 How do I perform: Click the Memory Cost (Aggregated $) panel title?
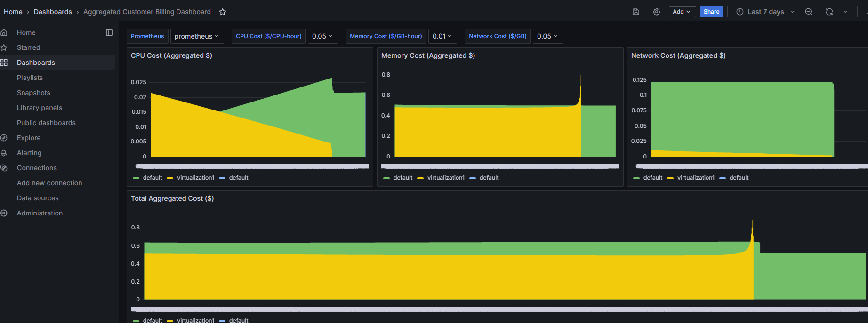pos(428,55)
